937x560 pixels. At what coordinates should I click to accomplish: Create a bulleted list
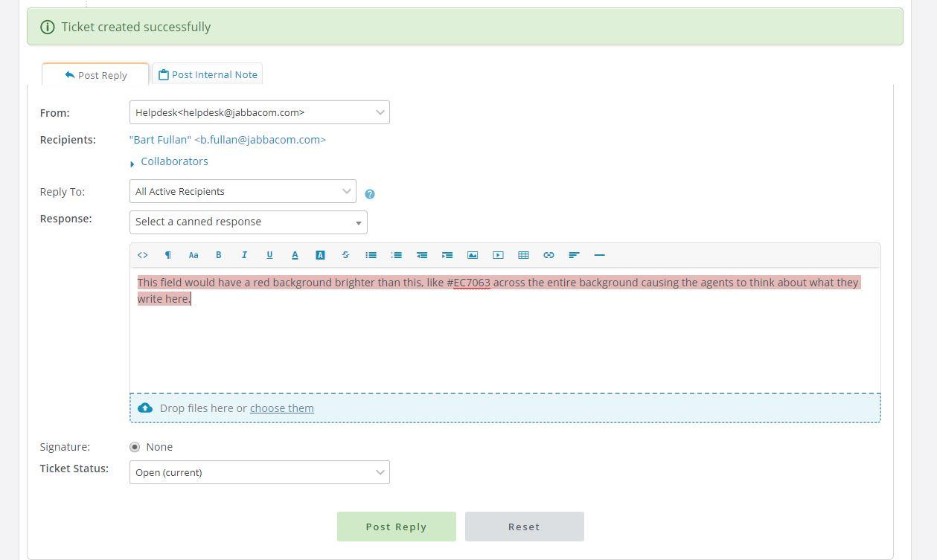371,255
